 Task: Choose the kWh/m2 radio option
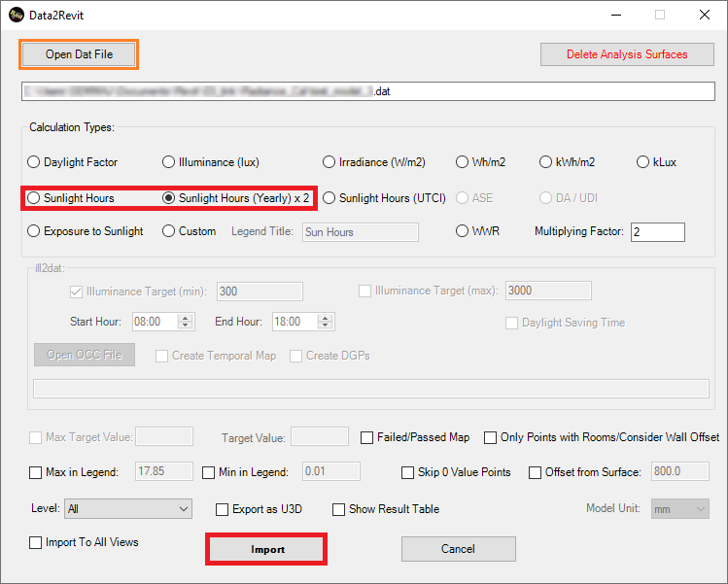coord(545,162)
